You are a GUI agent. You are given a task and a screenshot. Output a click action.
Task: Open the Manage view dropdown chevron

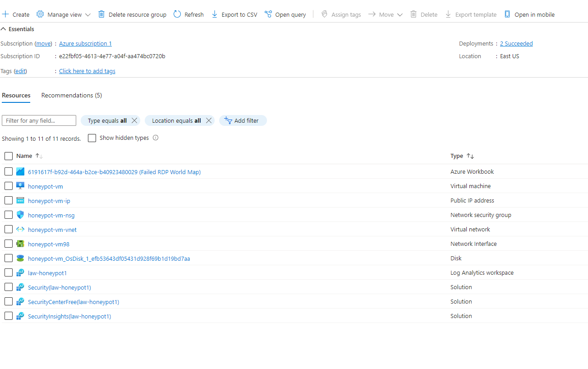coord(87,15)
